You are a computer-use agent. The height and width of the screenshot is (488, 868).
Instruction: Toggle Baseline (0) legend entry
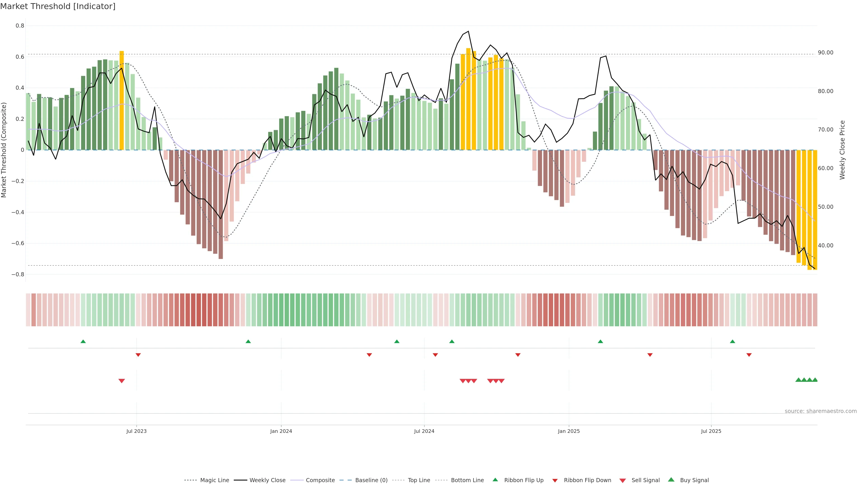pyautogui.click(x=371, y=480)
